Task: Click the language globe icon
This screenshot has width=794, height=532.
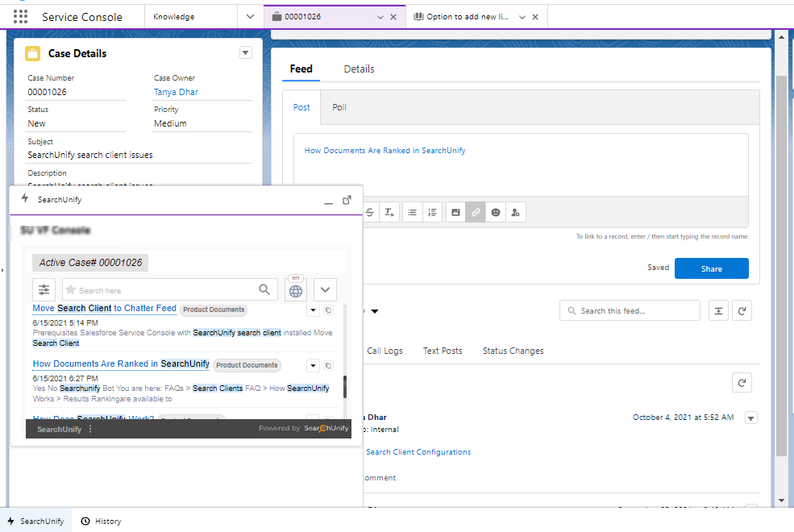Action: (x=296, y=291)
